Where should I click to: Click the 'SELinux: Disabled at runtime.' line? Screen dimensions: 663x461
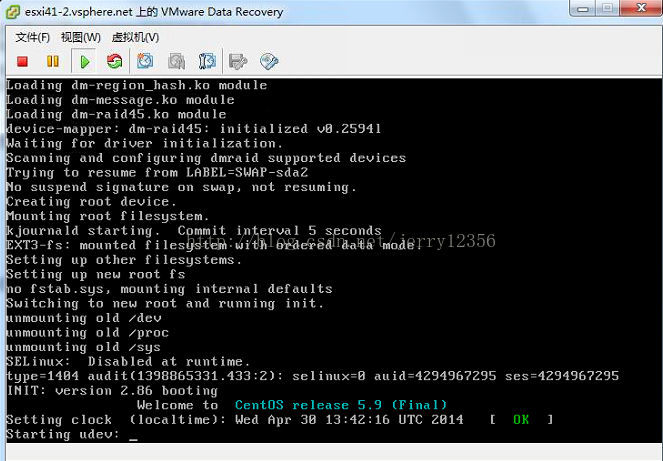[128, 362]
